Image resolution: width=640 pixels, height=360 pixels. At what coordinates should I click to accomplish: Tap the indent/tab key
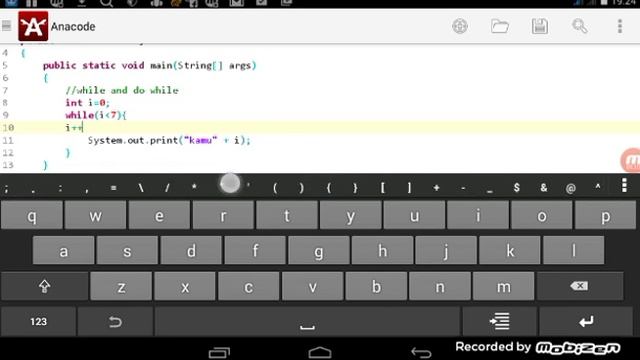[x=500, y=322]
